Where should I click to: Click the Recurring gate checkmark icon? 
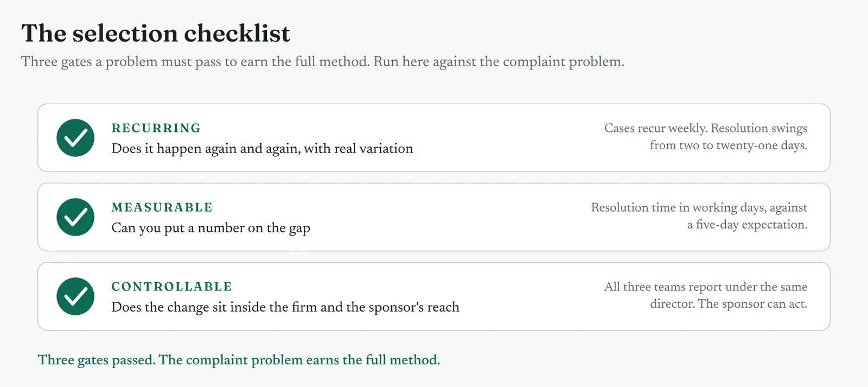click(75, 138)
